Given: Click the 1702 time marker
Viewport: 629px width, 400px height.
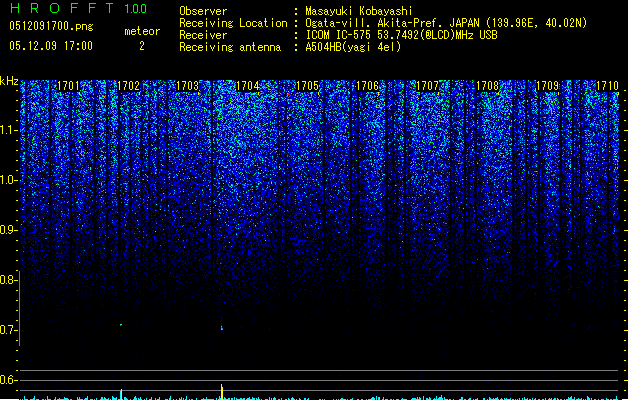Looking at the screenshot, I should coord(128,86).
